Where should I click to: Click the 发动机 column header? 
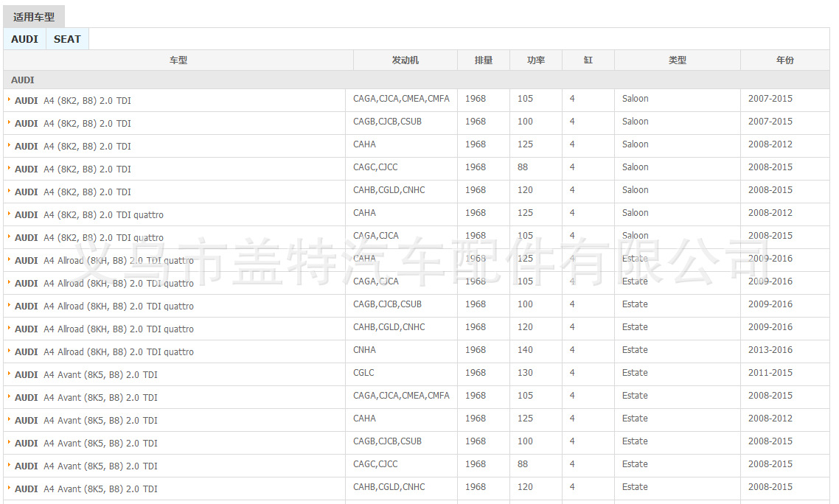[405, 60]
